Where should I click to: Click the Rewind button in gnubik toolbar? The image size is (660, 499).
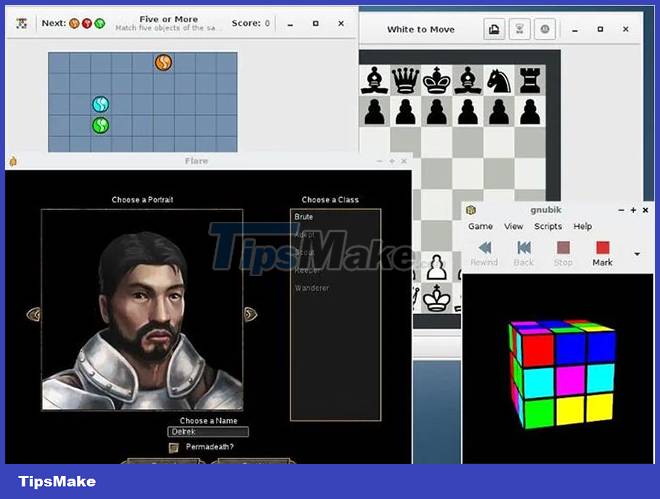[x=484, y=254]
